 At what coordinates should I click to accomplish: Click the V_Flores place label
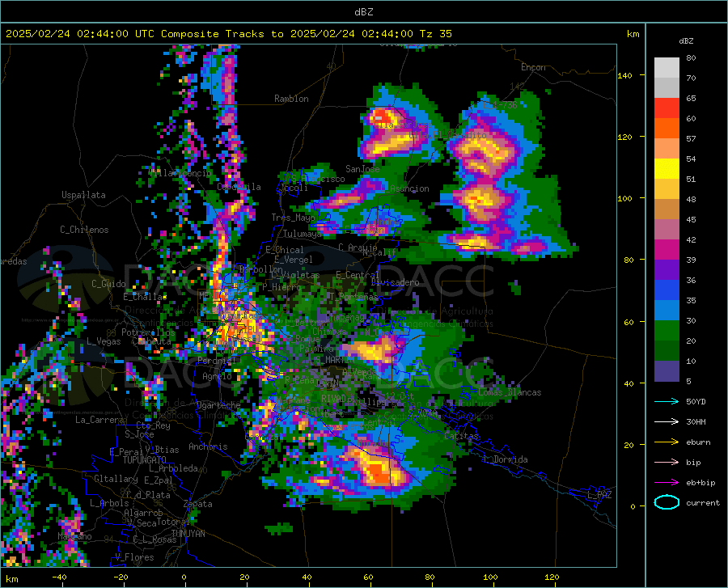(134, 557)
